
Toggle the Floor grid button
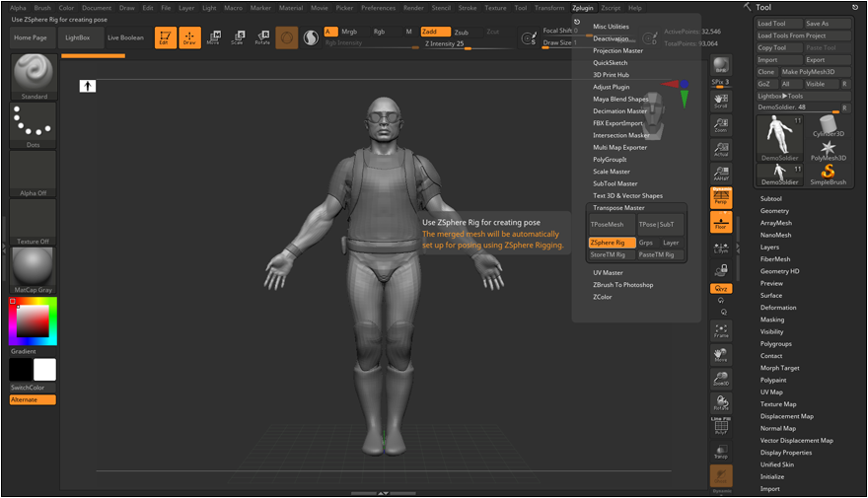click(721, 222)
